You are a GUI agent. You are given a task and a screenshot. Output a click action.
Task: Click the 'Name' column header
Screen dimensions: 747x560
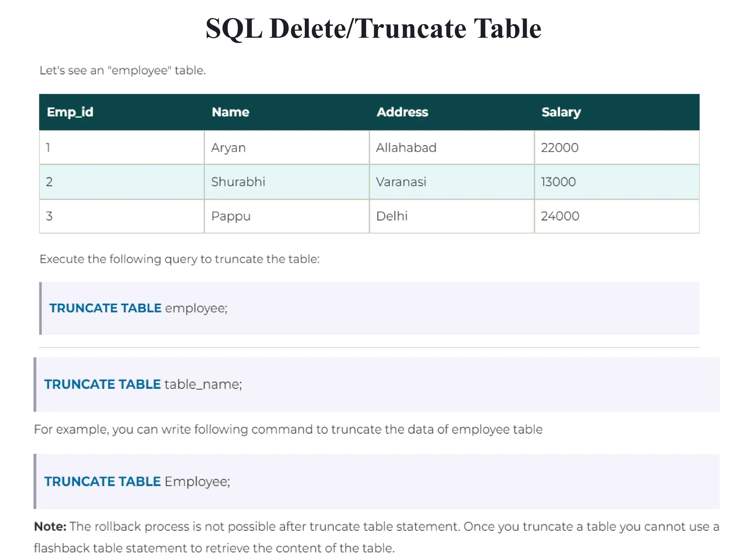(287, 112)
